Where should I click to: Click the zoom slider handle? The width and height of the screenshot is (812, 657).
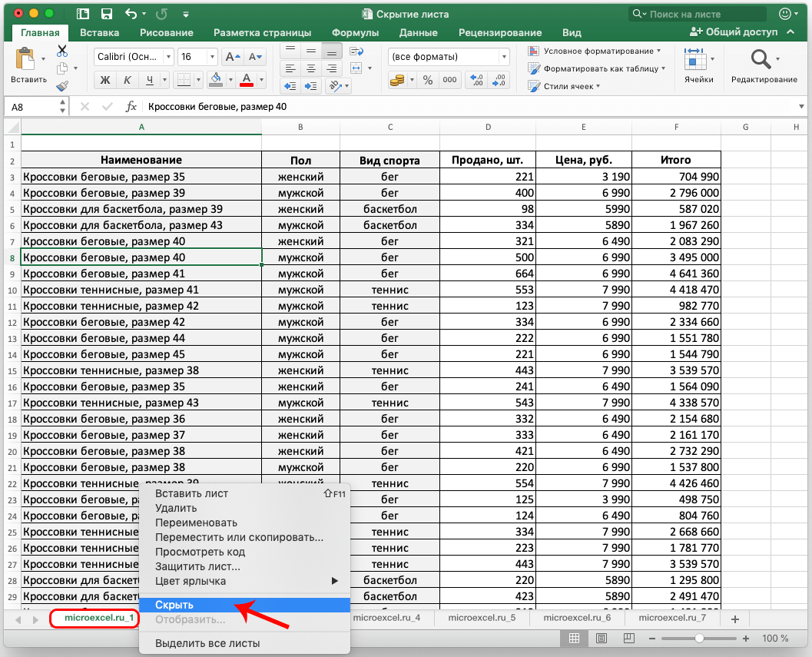(x=699, y=639)
